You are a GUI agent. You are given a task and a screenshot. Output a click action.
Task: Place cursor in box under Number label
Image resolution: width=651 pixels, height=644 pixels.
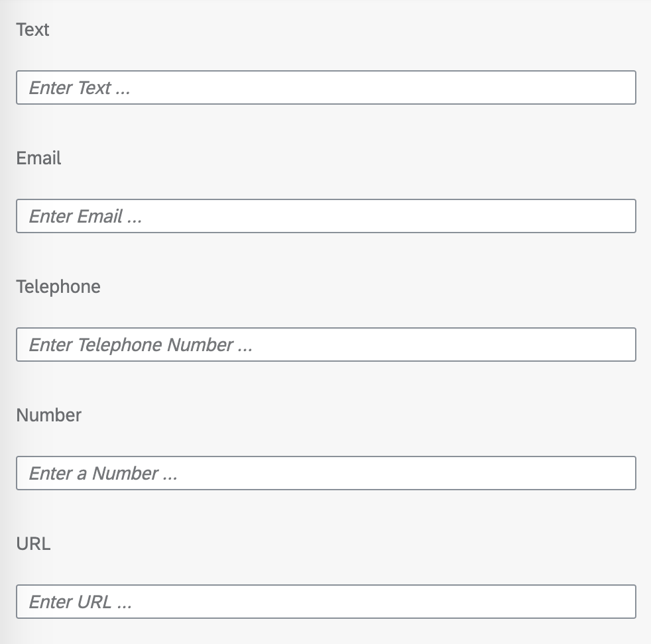[326, 474]
